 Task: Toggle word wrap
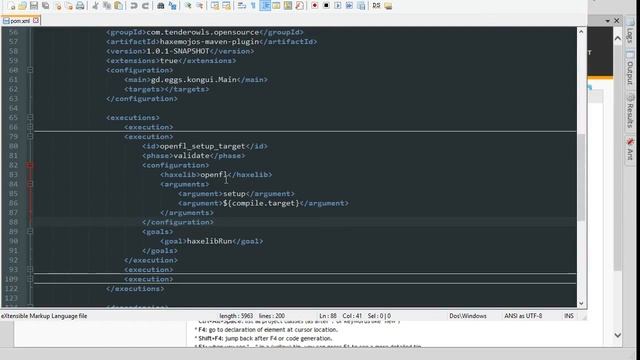click(241, 6)
